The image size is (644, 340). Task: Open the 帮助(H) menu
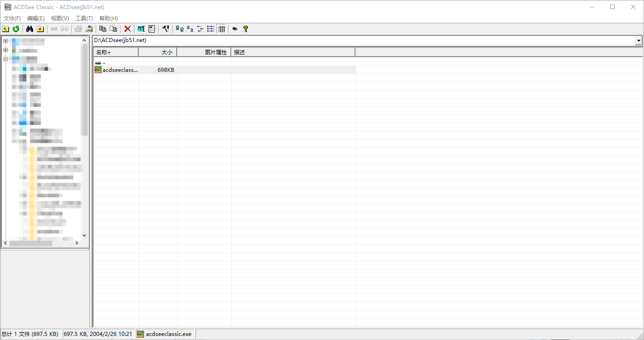click(x=108, y=19)
